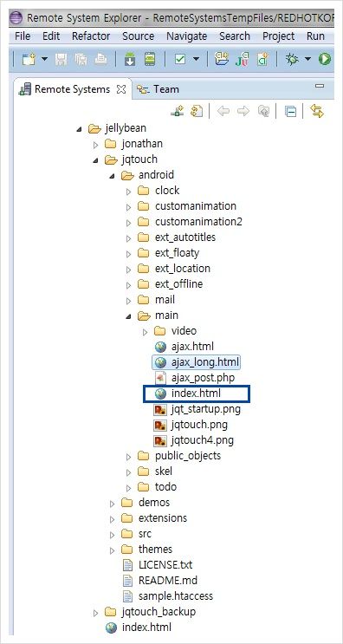The image size is (343, 644).
Task: Collapse the android folder
Action: [x=112, y=176]
